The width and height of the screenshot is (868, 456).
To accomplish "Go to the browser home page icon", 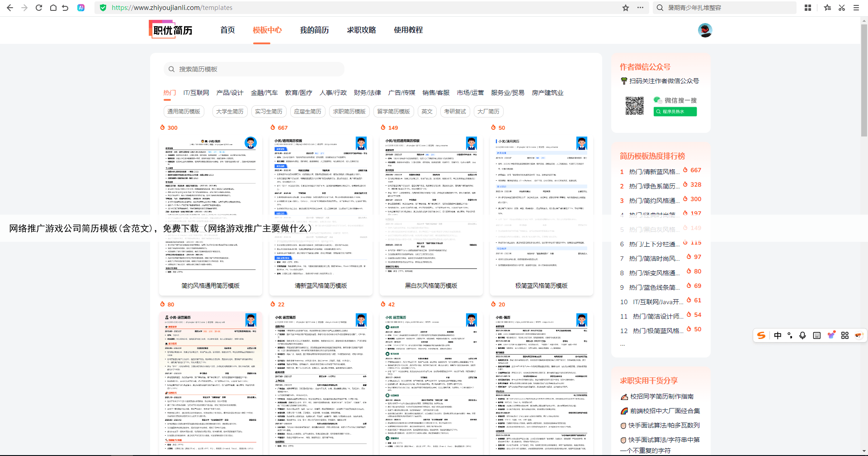I will click(53, 8).
